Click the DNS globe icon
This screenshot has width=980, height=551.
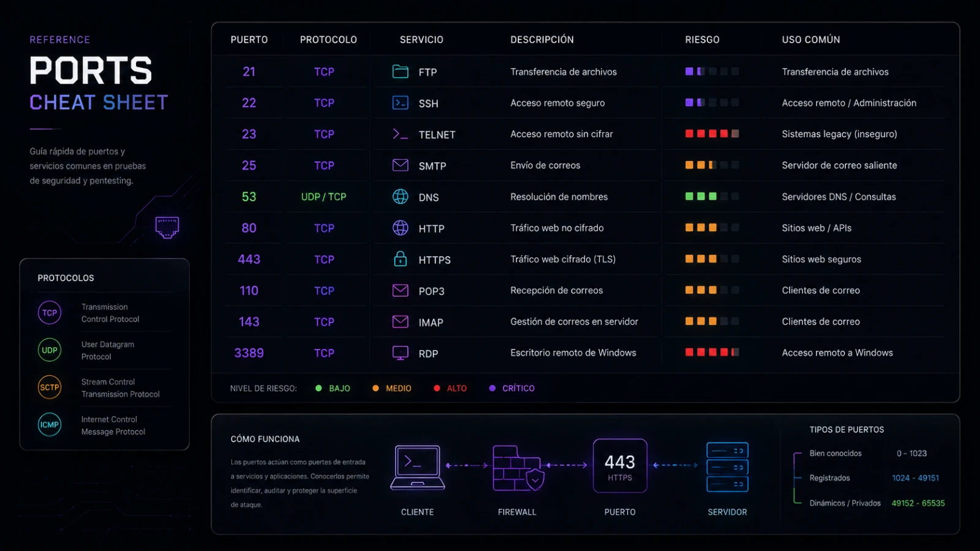coord(400,197)
